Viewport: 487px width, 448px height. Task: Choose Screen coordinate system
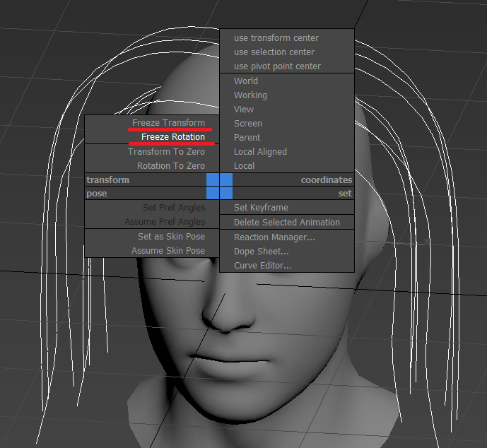[x=248, y=124]
